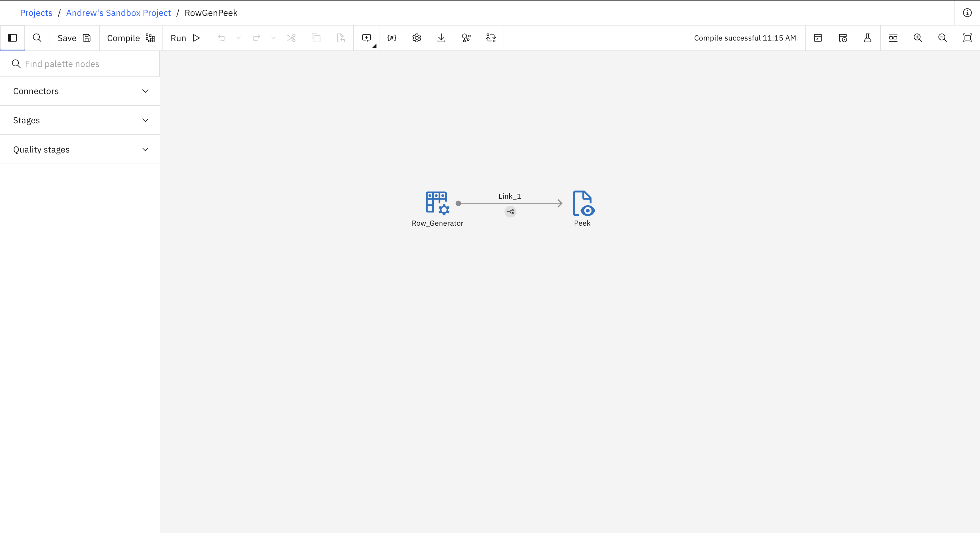Add a comment via toolbar icon
This screenshot has height=533, width=980.
tap(366, 38)
